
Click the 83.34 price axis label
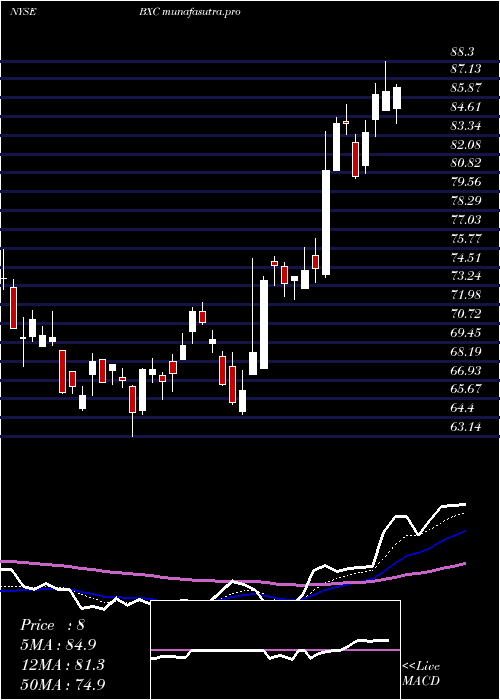(467, 125)
